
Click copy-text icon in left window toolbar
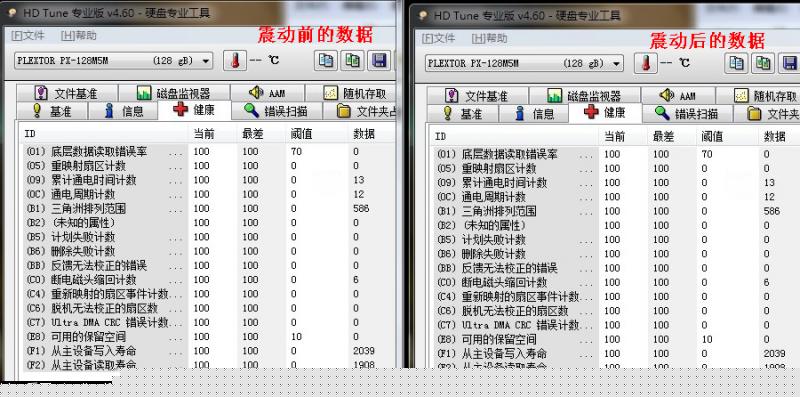click(x=326, y=61)
